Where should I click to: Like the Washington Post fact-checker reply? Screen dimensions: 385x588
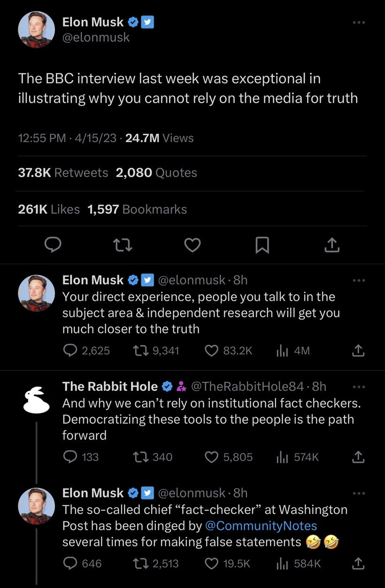click(212, 563)
